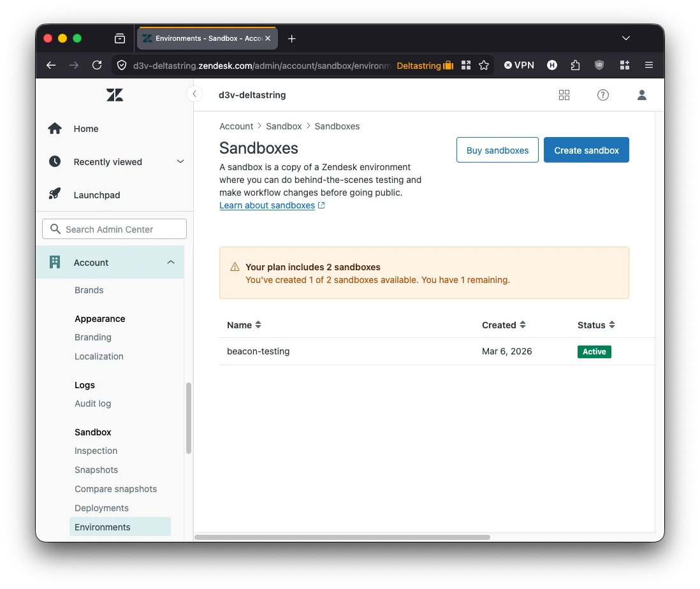This screenshot has height=589, width=700.
Task: Click Account in the breadcrumb
Action: pyautogui.click(x=236, y=126)
